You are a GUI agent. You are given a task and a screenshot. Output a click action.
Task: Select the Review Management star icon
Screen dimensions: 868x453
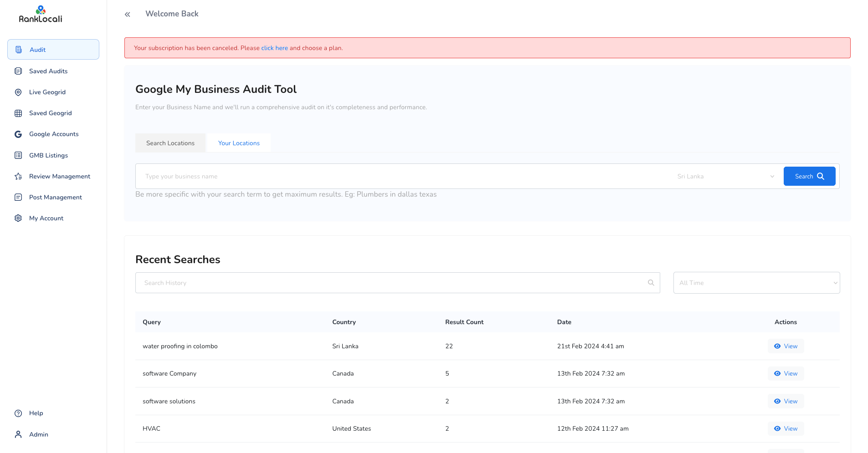(18, 176)
